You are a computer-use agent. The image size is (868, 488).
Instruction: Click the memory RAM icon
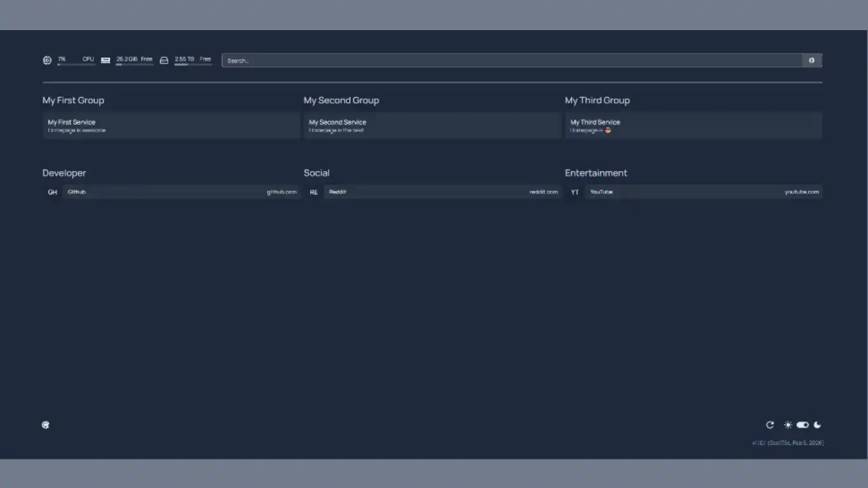click(105, 60)
